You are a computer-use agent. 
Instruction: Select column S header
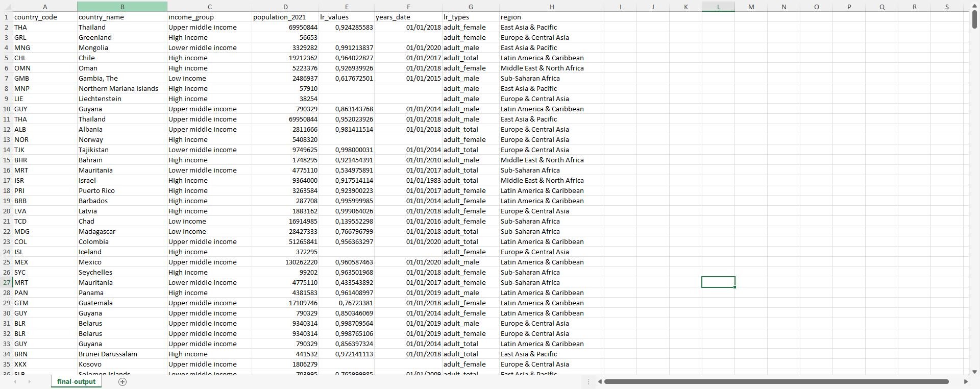(947, 7)
